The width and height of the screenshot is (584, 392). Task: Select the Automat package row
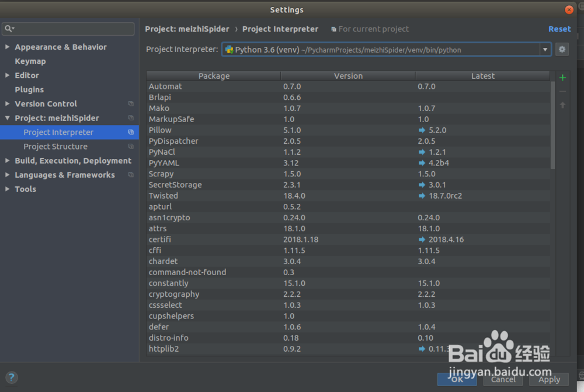[348, 86]
